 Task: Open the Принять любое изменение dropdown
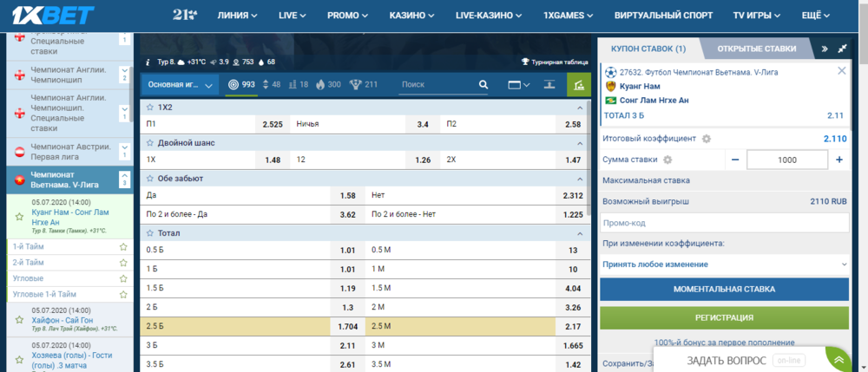coord(725,264)
